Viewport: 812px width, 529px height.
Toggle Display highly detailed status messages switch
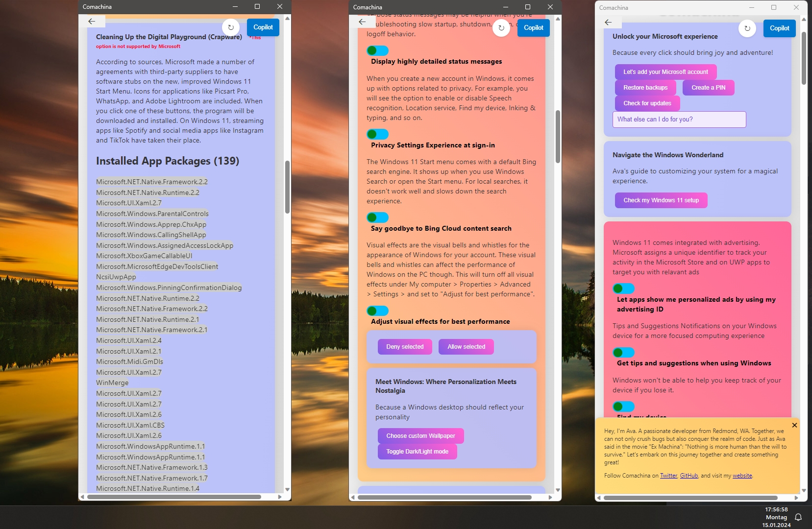(x=377, y=50)
